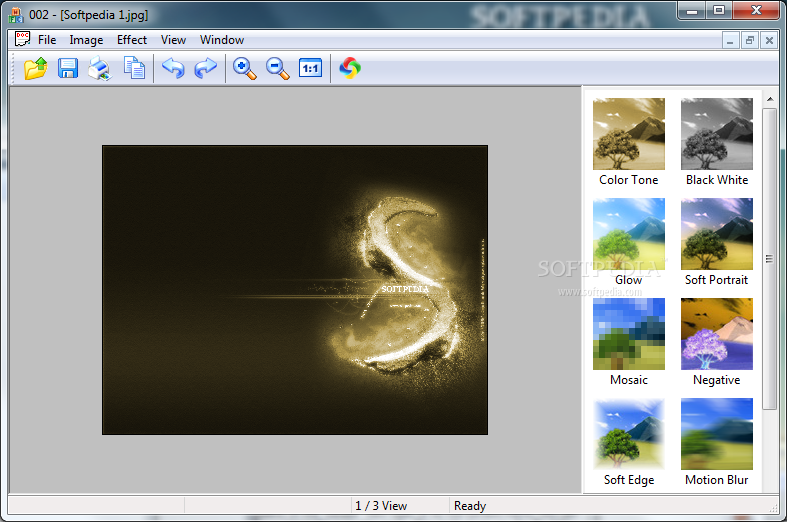Save image with floppy disk icon
The height and width of the screenshot is (522, 787).
(68, 68)
